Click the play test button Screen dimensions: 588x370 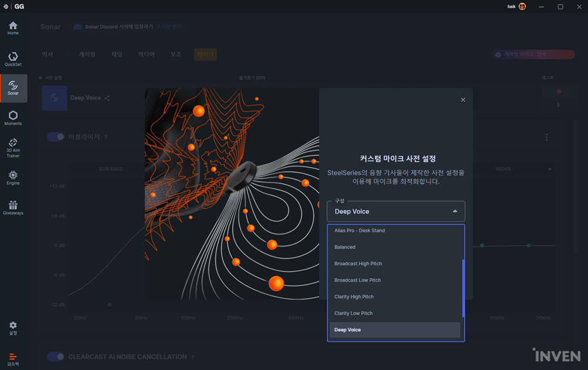click(x=559, y=105)
